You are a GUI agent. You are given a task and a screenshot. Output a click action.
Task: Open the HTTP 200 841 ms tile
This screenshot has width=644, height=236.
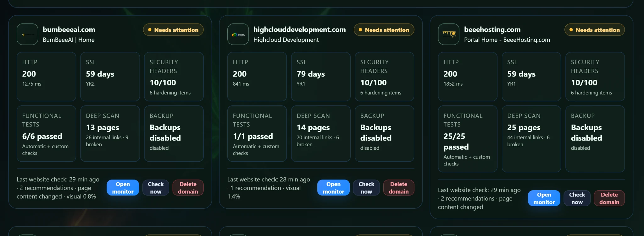257,77
